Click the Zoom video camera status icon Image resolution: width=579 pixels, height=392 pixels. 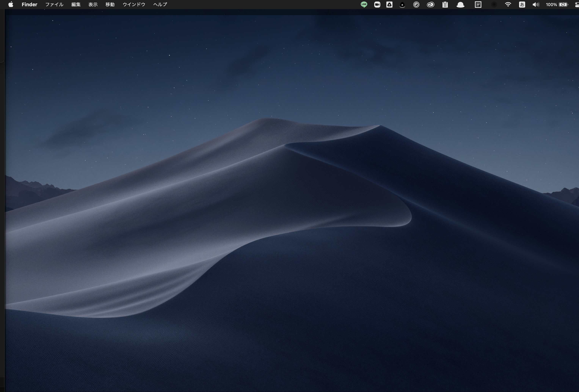(377, 5)
